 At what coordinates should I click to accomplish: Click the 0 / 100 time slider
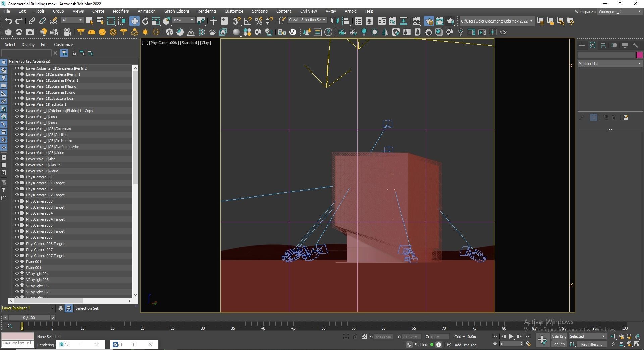point(29,318)
